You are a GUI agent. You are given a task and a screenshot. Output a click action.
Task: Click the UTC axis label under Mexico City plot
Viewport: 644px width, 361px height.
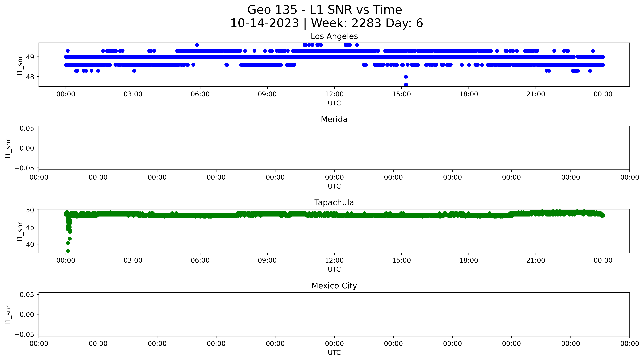point(334,353)
